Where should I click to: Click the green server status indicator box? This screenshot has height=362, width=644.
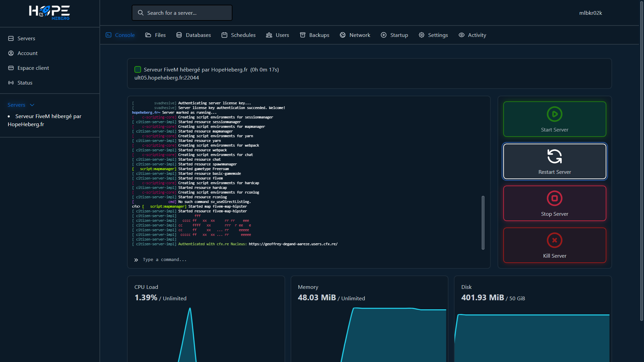138,69
